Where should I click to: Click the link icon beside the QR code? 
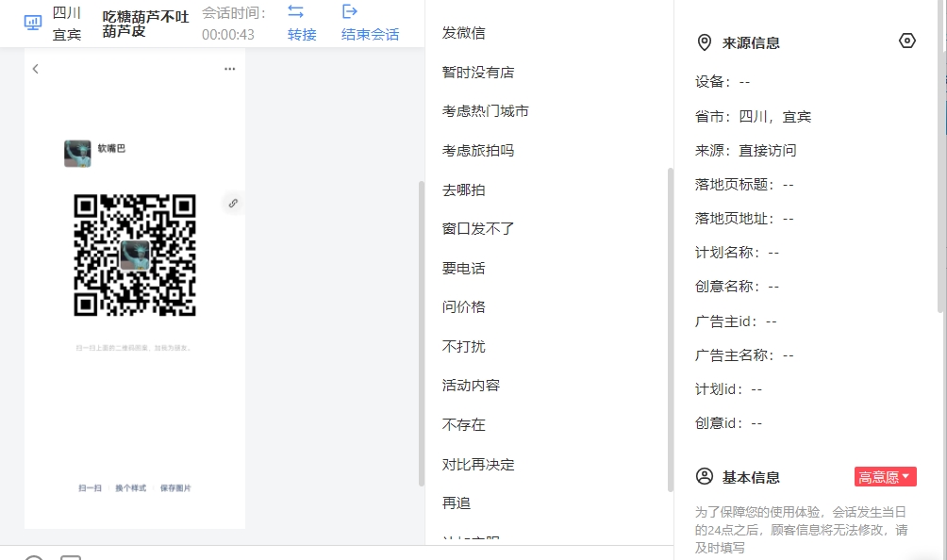point(233,204)
